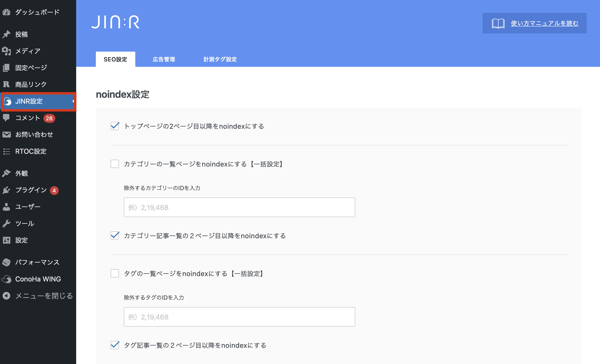Click the user icon beside ユーザー
This screenshot has height=364, width=600.
(x=6, y=207)
